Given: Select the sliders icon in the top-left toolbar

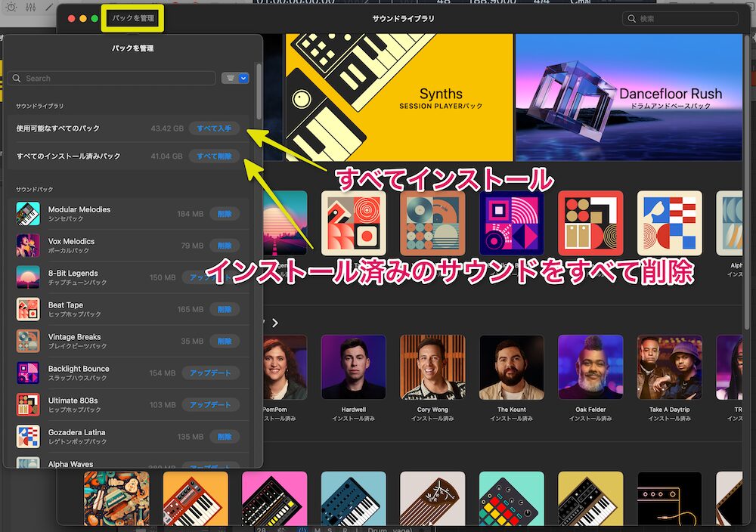Looking at the screenshot, I should 32,6.
